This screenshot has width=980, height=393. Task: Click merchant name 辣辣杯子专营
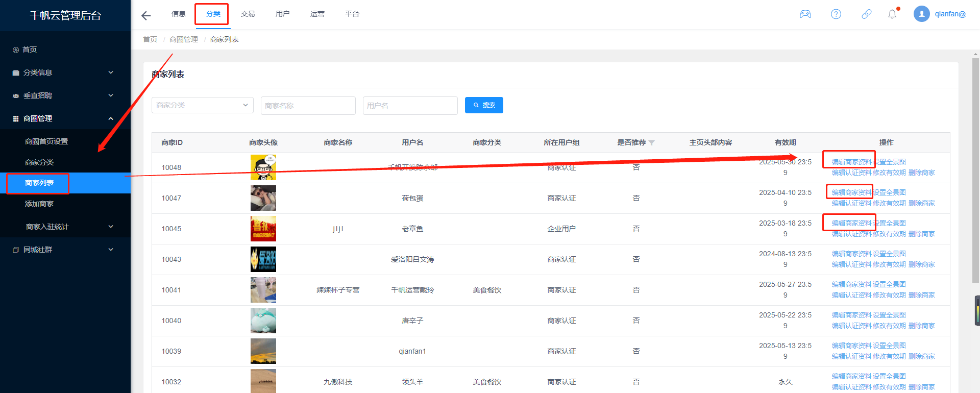[x=338, y=290]
